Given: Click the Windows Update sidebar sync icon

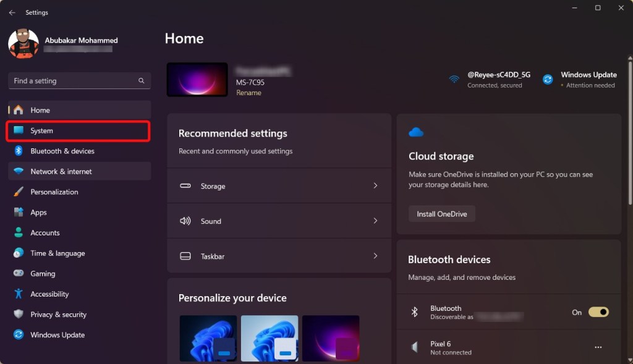Looking at the screenshot, I should click(x=19, y=334).
